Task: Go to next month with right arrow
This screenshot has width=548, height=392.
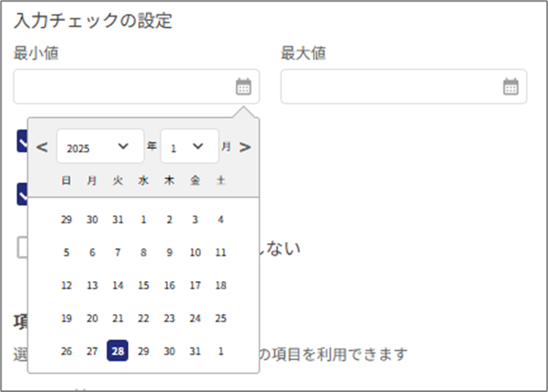Action: (x=245, y=147)
